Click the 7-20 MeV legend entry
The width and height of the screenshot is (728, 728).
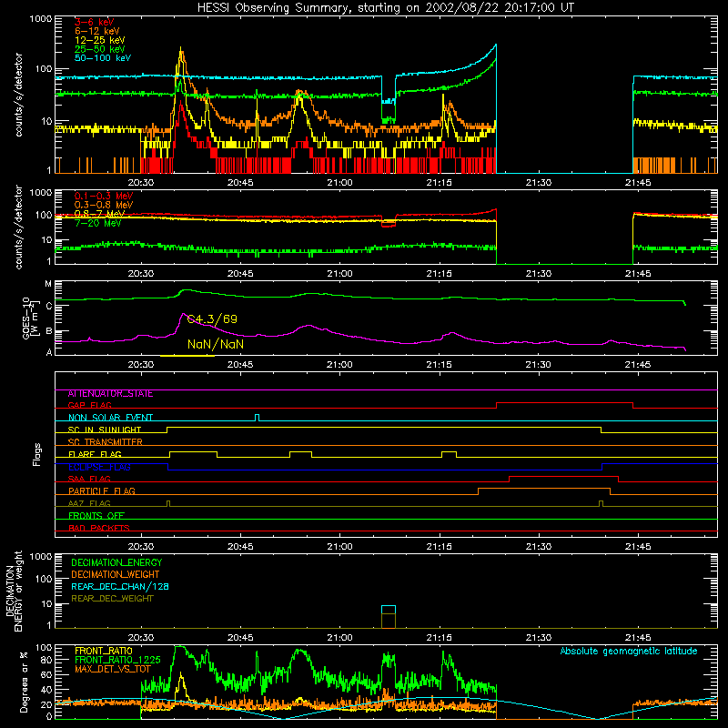[x=98, y=223]
